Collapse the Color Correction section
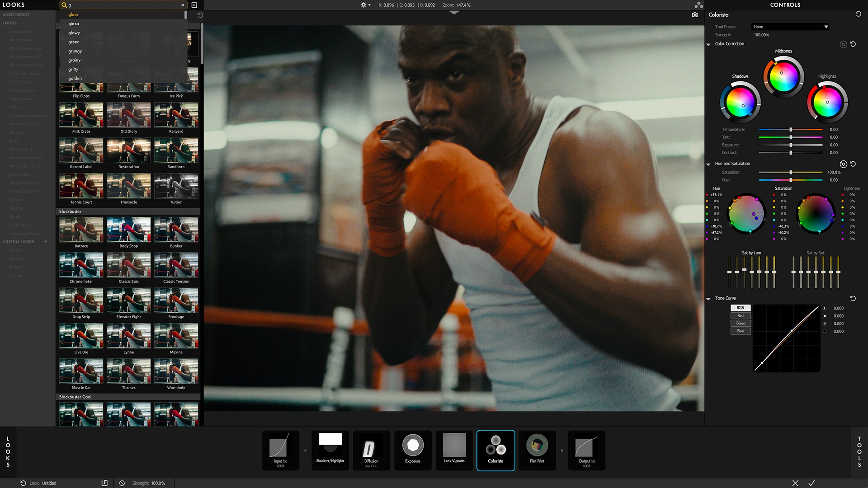 coord(708,44)
